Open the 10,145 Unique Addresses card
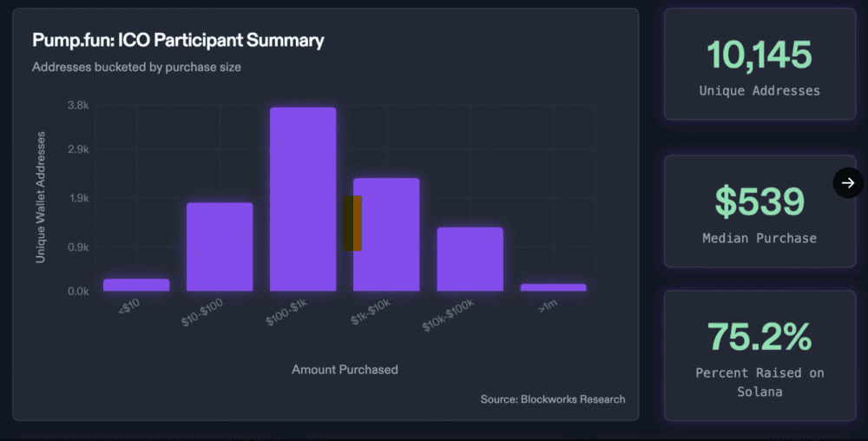Image resolution: width=868 pixels, height=441 pixels. click(759, 64)
